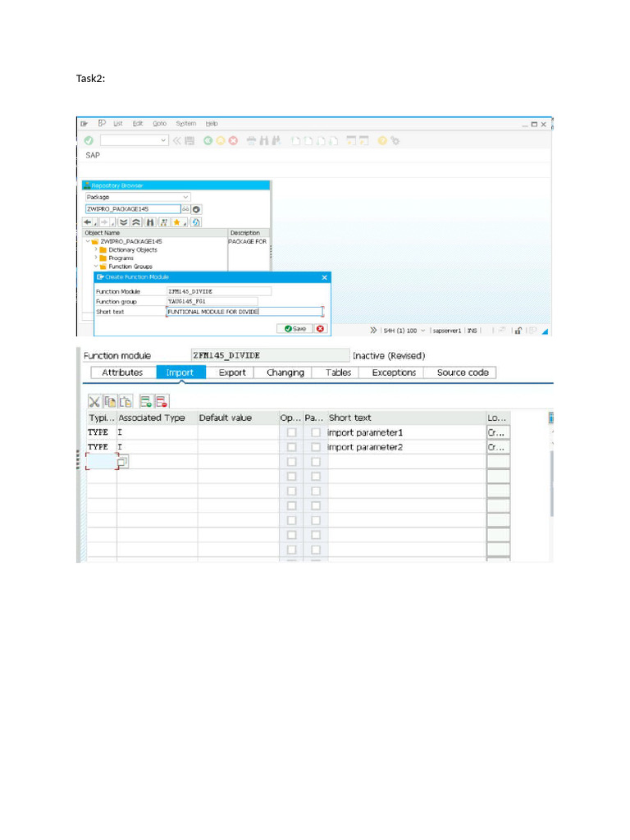Tick Pass by value checkbox in highlighted empty row
This screenshot has width=630, height=840.
(x=316, y=462)
